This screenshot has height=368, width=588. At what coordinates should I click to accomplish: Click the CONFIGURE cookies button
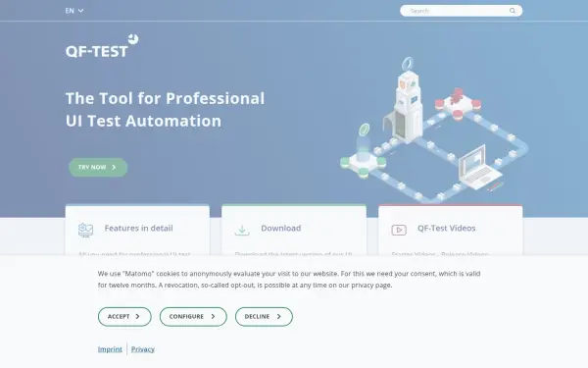coord(193,317)
